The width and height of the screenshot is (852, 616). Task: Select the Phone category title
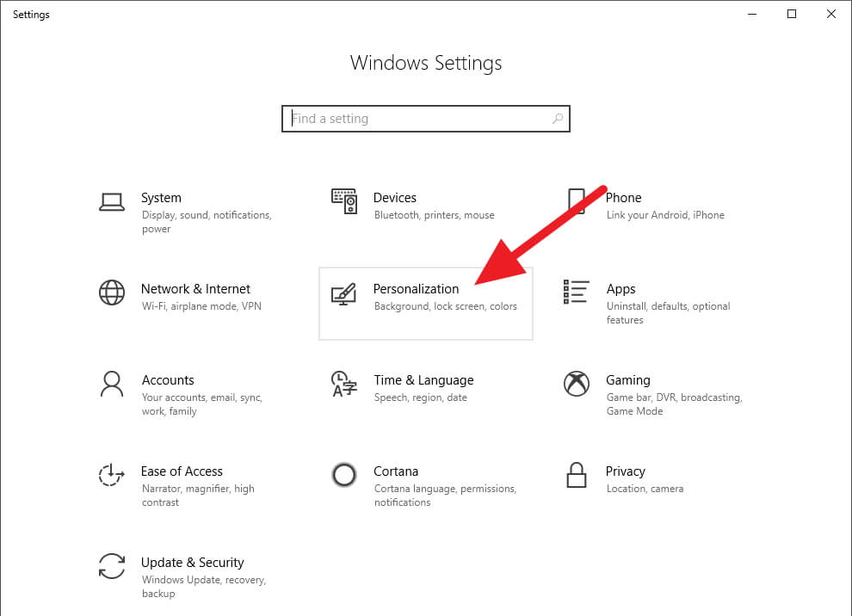624,198
